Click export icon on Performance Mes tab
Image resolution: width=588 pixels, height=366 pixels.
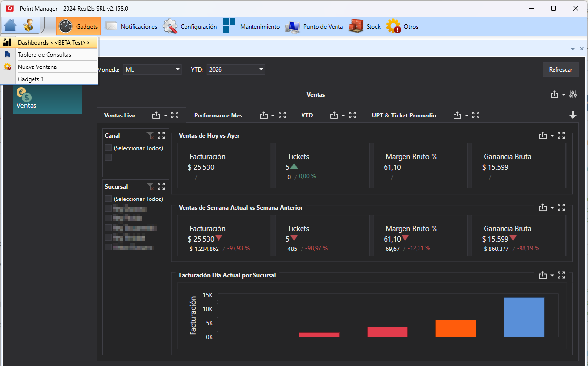click(264, 116)
